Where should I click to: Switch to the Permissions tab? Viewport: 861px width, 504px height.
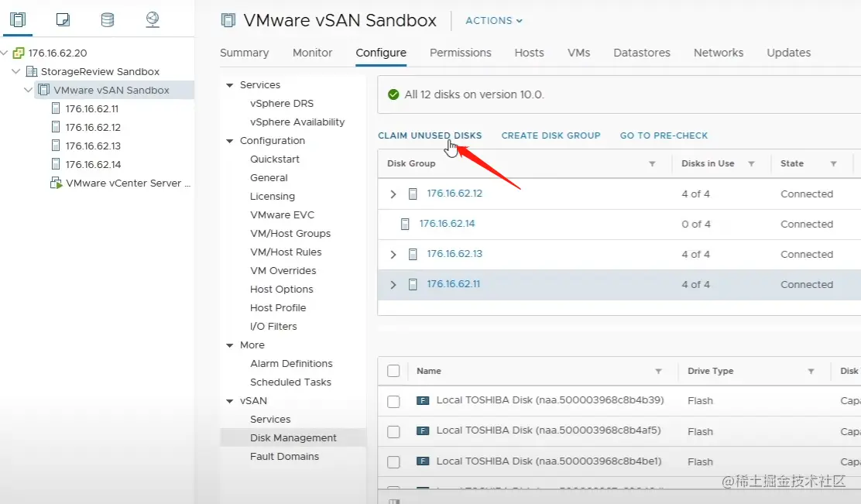point(460,53)
